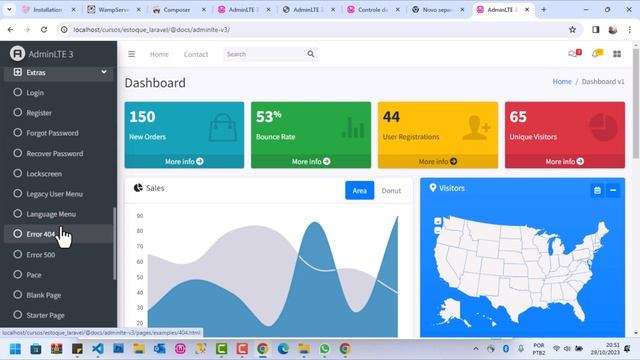Focus the navbar Search input field
Image resolution: width=640 pixels, height=360 pixels.
264,54
